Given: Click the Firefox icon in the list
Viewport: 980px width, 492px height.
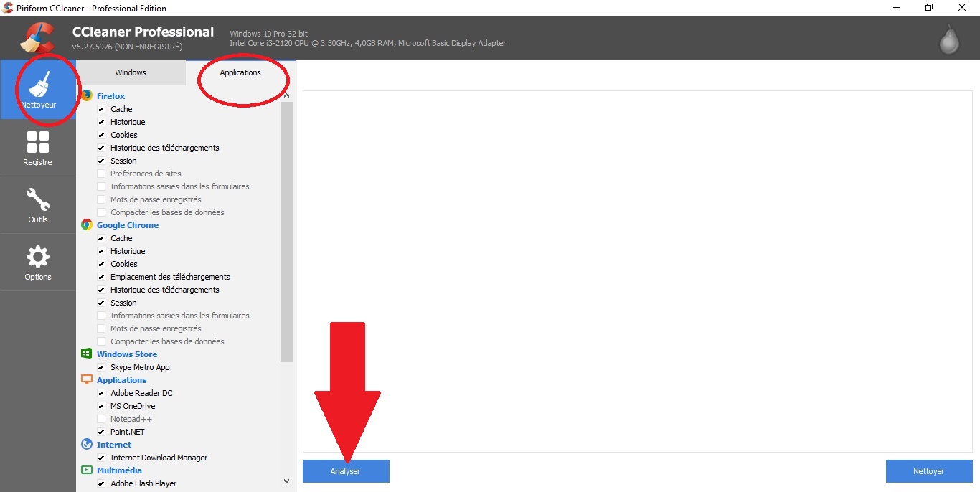Looking at the screenshot, I should coord(87,95).
